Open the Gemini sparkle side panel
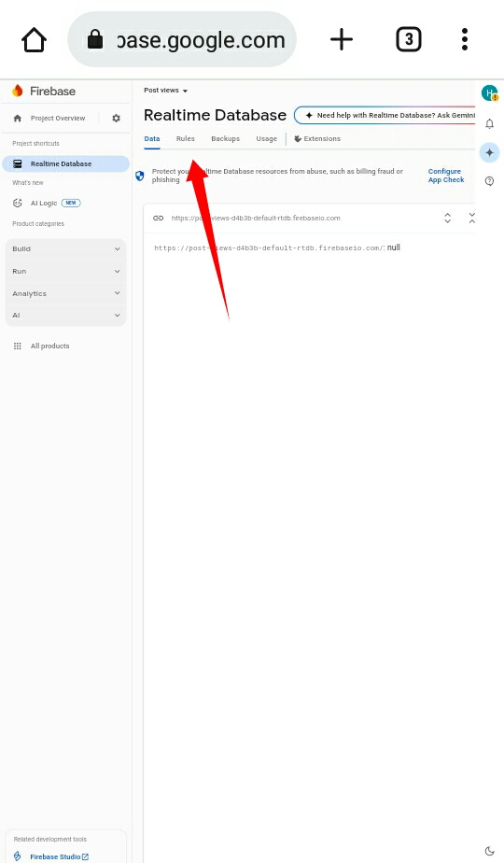This screenshot has height=863, width=504. (489, 152)
